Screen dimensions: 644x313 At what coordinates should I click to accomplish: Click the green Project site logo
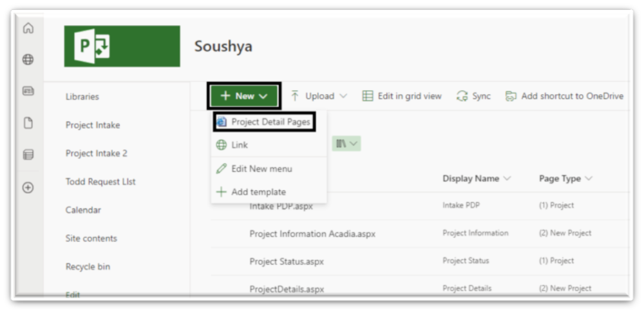[122, 46]
